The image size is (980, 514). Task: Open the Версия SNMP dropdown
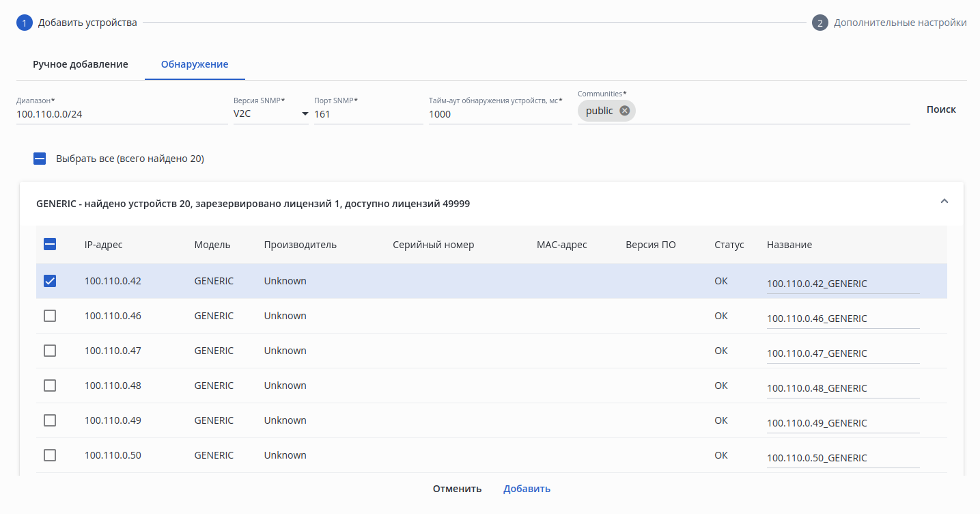point(270,114)
